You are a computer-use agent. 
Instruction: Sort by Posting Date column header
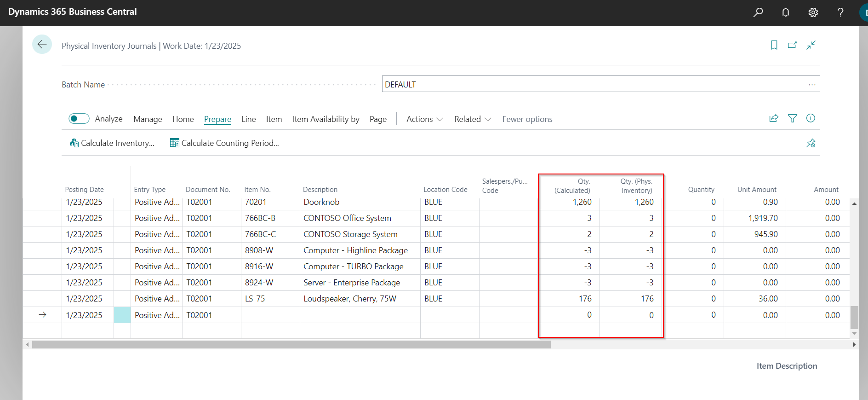(x=85, y=190)
